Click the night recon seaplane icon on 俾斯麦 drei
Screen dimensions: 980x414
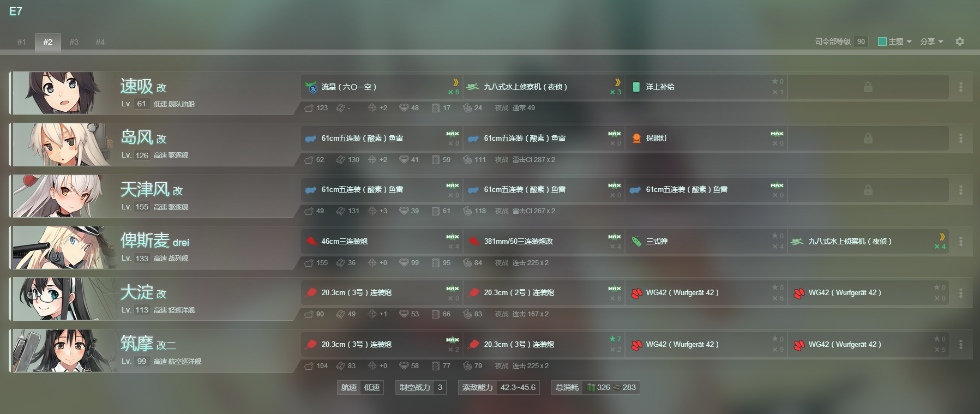click(x=797, y=241)
